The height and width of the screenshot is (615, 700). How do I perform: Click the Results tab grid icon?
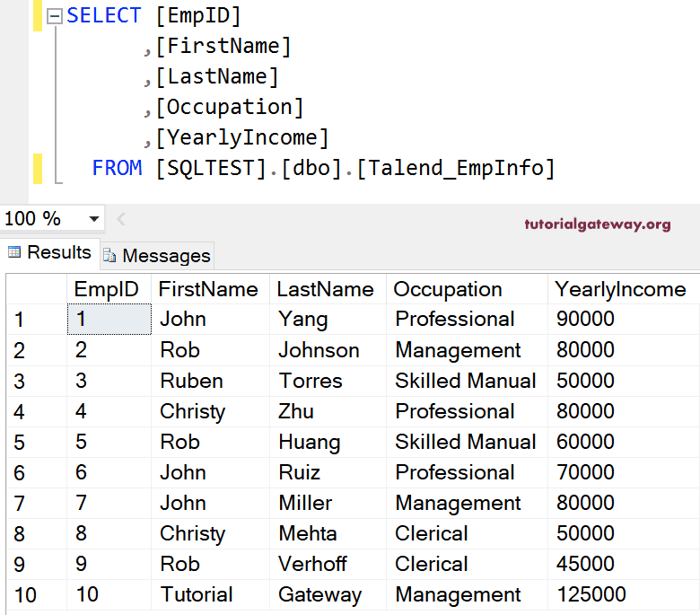15,253
